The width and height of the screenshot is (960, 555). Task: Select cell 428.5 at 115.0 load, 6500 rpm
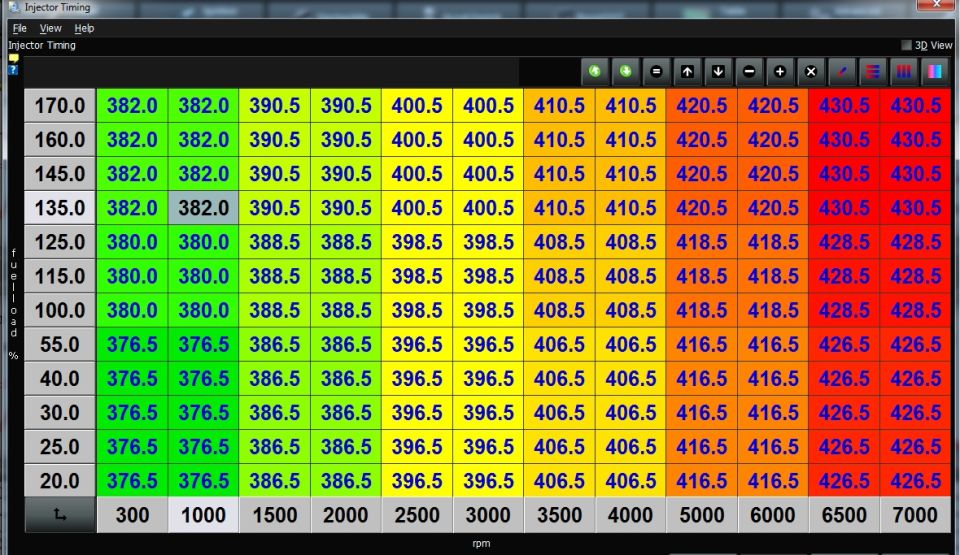click(x=844, y=276)
